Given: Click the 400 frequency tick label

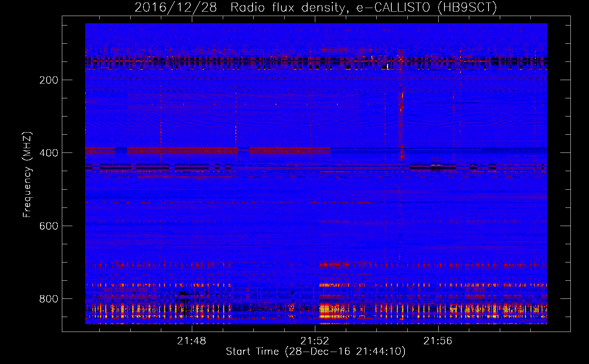Looking at the screenshot, I should [49, 153].
